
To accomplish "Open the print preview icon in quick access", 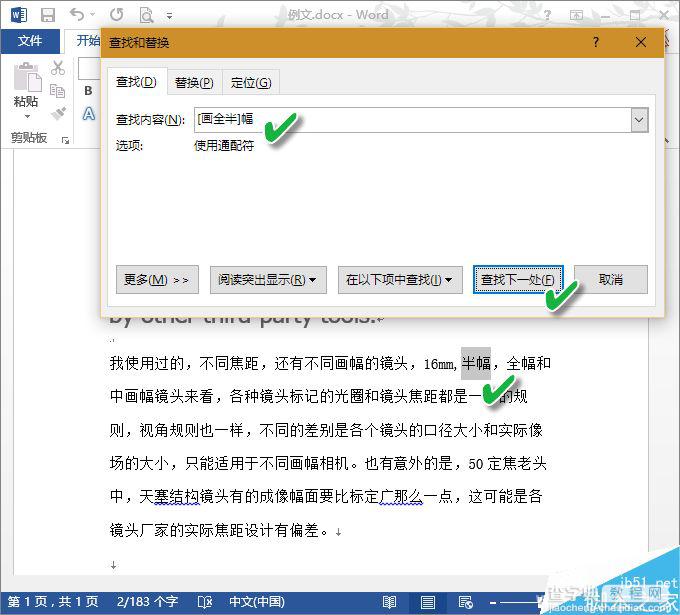I will pos(147,16).
